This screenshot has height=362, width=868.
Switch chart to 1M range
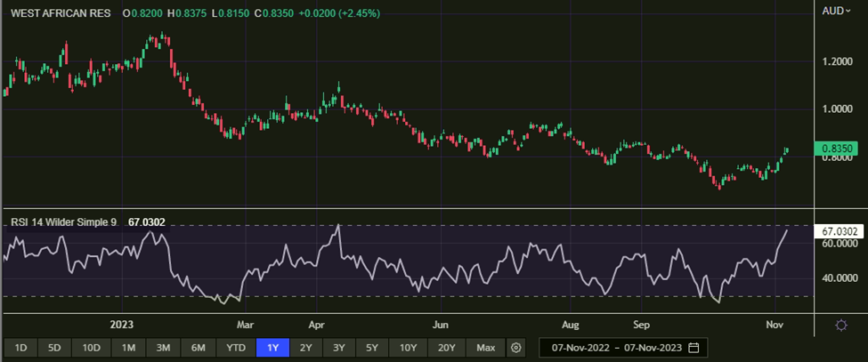(x=128, y=348)
